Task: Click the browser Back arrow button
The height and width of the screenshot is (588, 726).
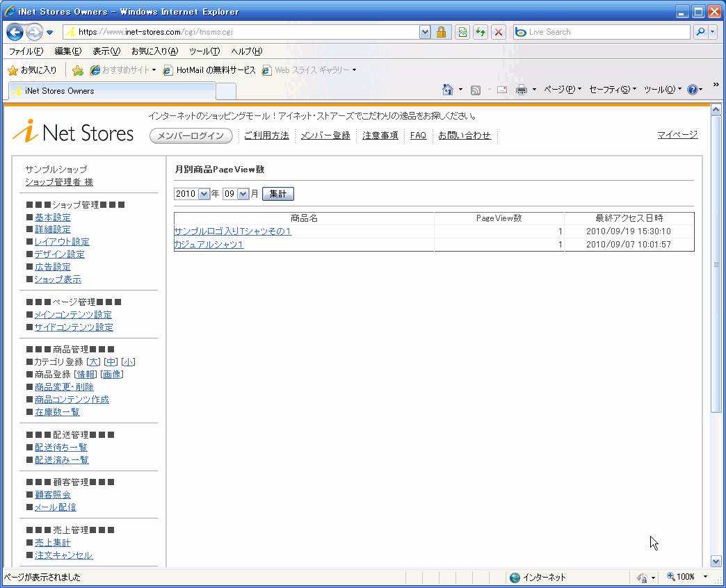Action: pyautogui.click(x=15, y=32)
